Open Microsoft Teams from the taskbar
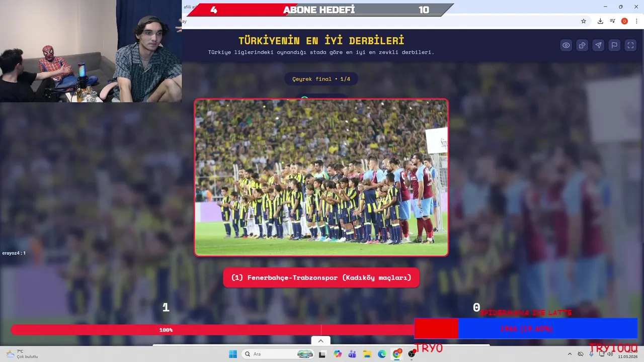644x362 pixels. coord(352,354)
